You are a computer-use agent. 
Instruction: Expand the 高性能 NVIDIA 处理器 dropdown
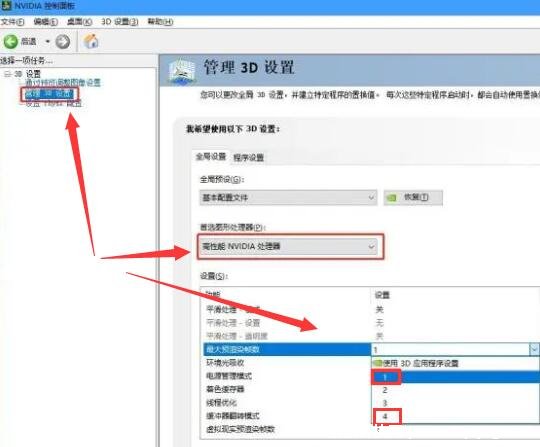click(x=289, y=247)
